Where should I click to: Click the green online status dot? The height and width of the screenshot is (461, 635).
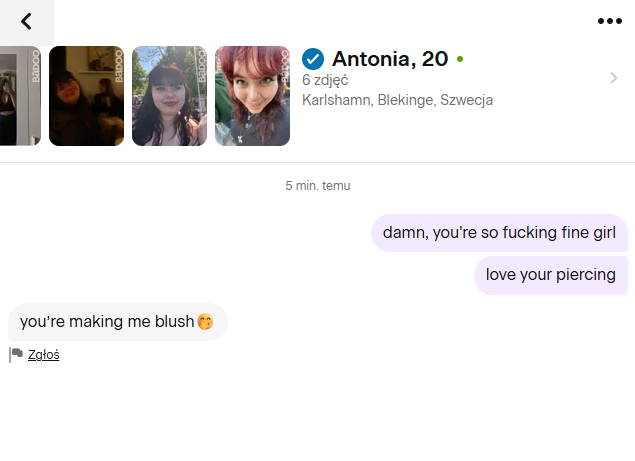[460, 59]
